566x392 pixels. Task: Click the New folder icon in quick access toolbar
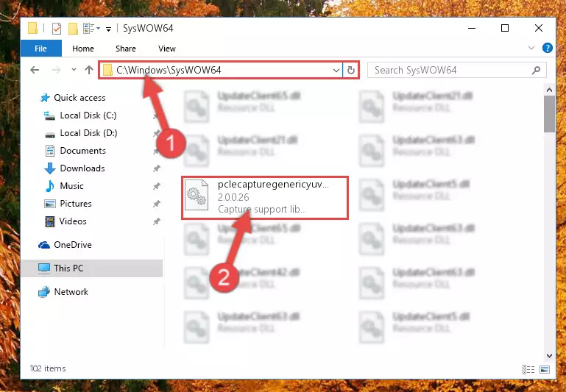(74, 29)
